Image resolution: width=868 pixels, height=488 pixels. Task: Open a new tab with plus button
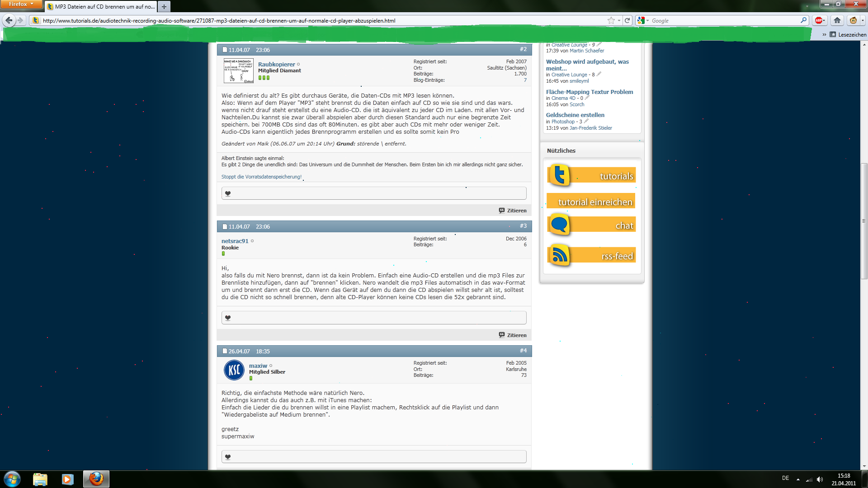click(164, 7)
